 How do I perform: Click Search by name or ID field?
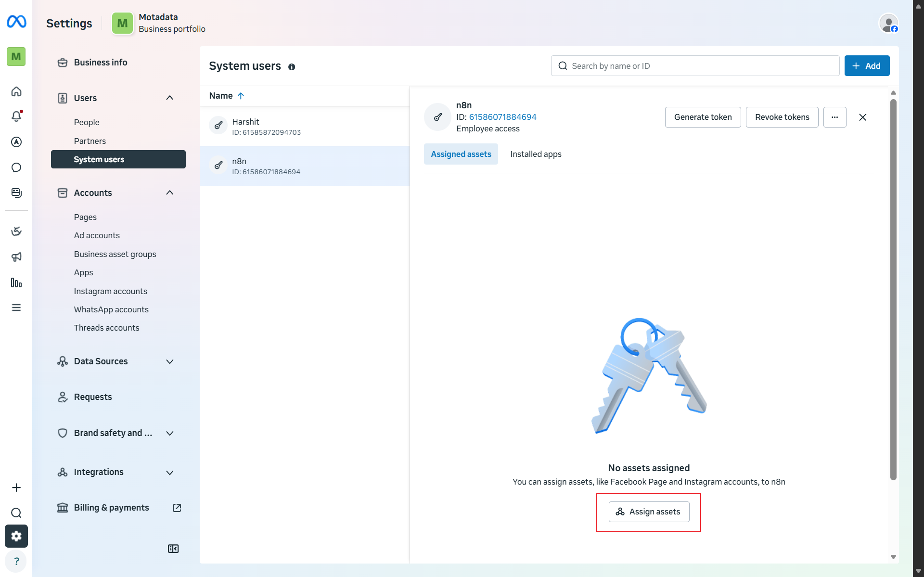[x=695, y=66]
